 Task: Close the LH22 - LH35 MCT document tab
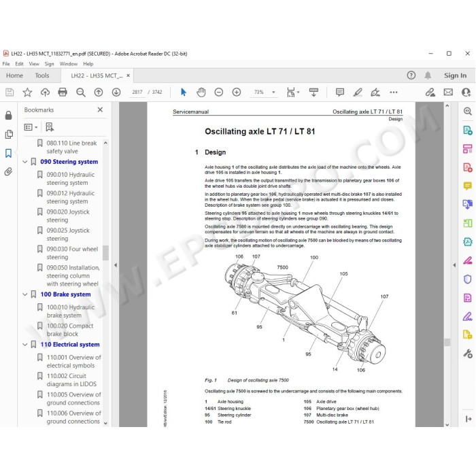(129, 75)
